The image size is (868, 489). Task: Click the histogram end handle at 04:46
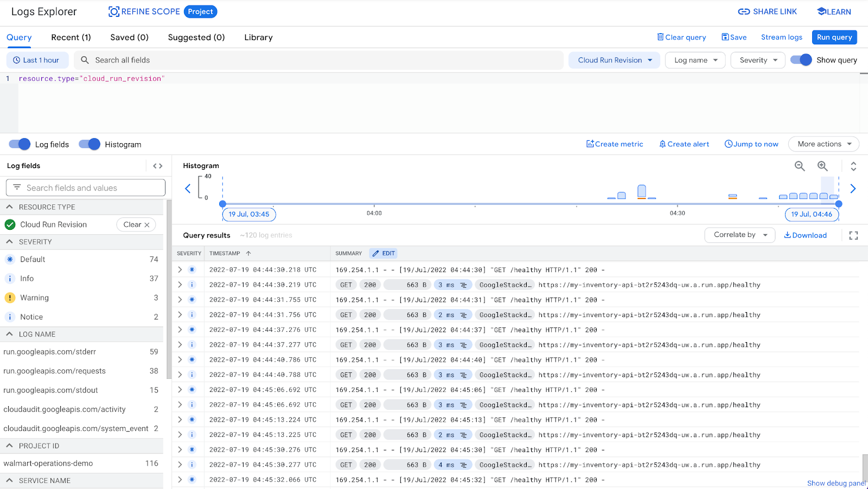click(839, 204)
